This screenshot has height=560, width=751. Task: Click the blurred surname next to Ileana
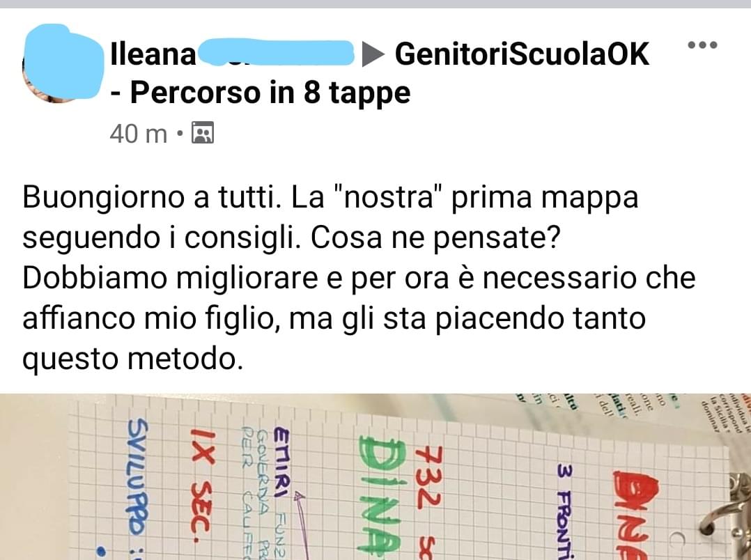click(275, 53)
